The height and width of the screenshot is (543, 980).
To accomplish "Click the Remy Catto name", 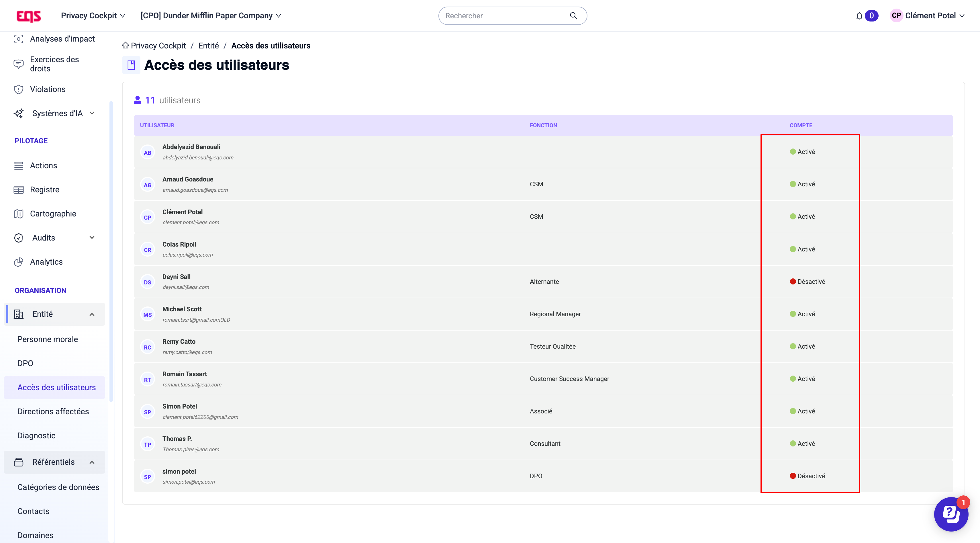I will tap(179, 341).
